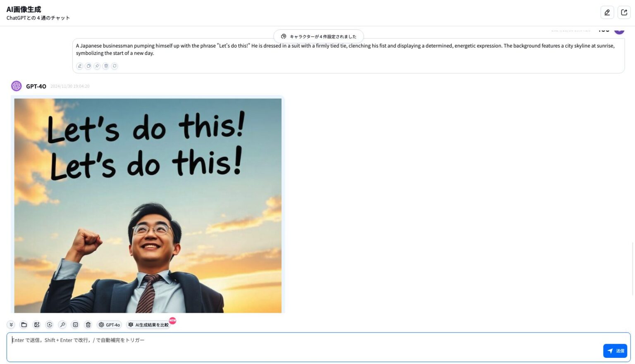
Task: Click the magic wand icon
Action: coord(62,325)
